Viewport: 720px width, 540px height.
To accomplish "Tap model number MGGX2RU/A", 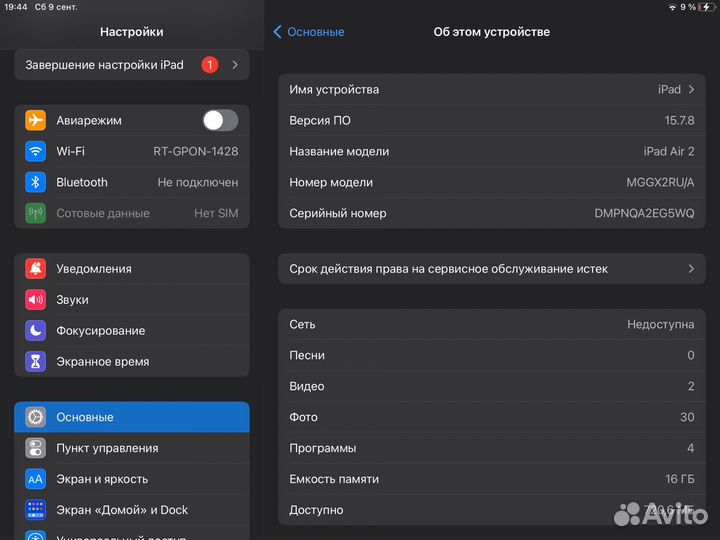I will click(x=660, y=182).
